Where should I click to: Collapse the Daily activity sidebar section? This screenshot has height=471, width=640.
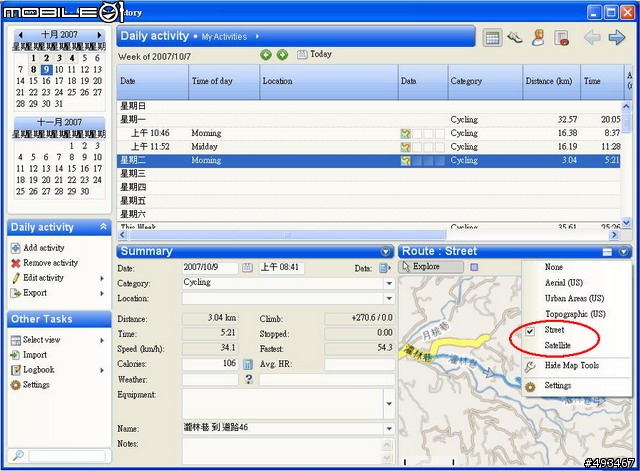[x=103, y=227]
